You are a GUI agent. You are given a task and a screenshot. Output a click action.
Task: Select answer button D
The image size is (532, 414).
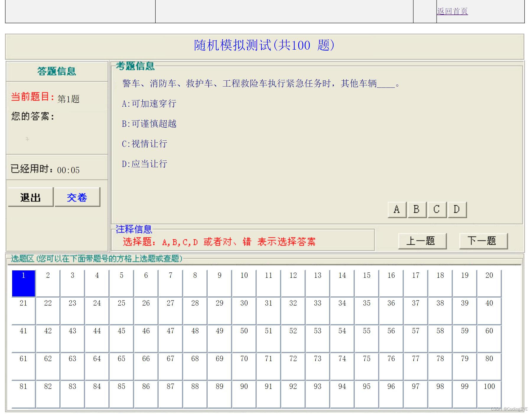pyautogui.click(x=457, y=210)
